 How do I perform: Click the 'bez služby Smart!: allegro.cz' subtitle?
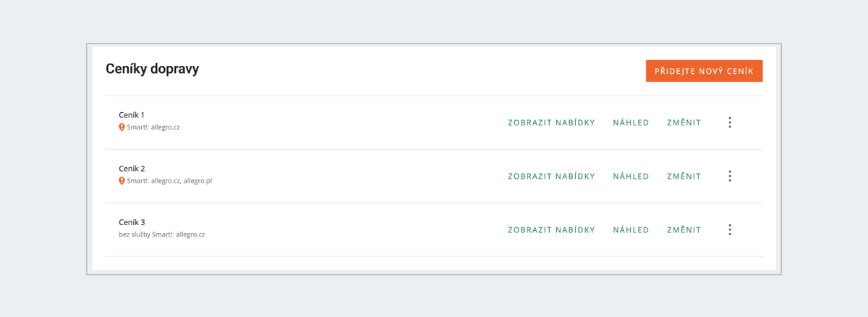point(161,234)
